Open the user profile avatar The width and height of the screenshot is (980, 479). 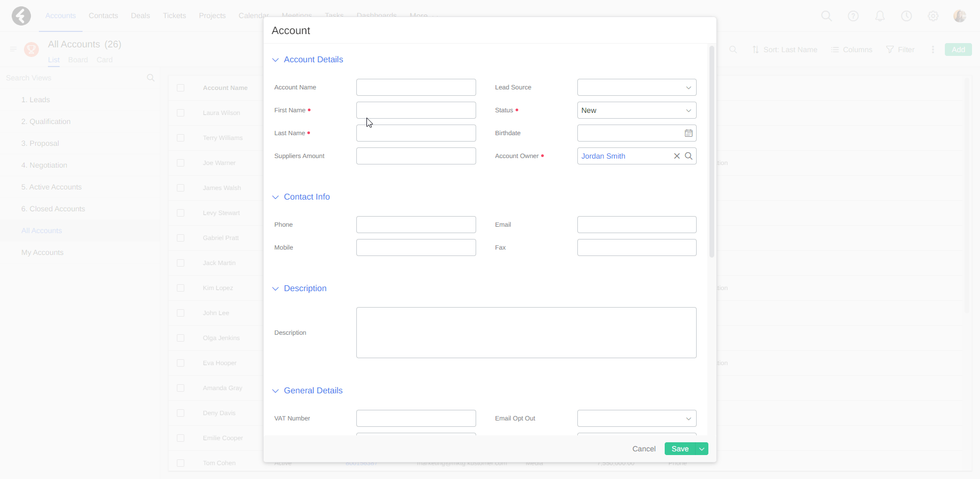click(960, 16)
